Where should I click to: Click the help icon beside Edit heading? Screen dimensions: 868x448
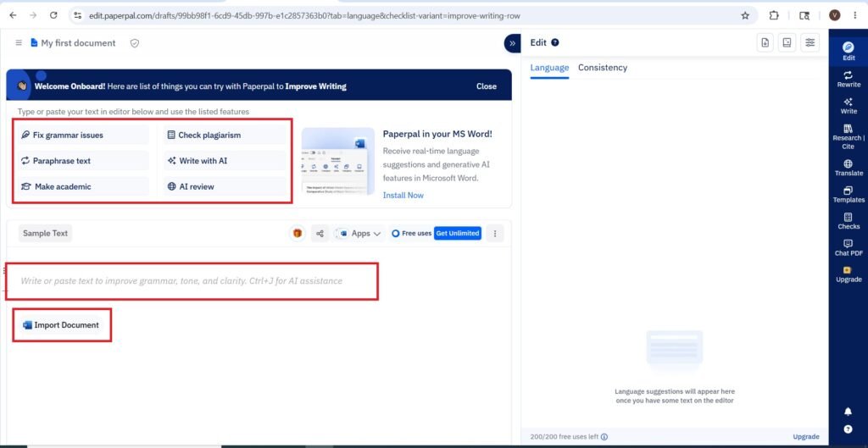point(554,42)
